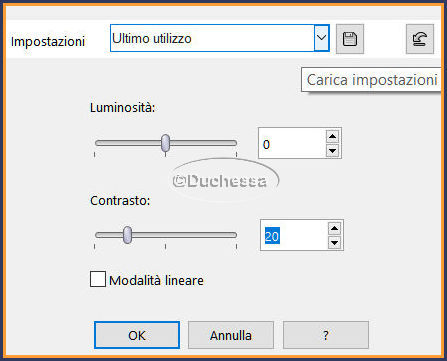Cancel with the Annulla button

[231, 335]
